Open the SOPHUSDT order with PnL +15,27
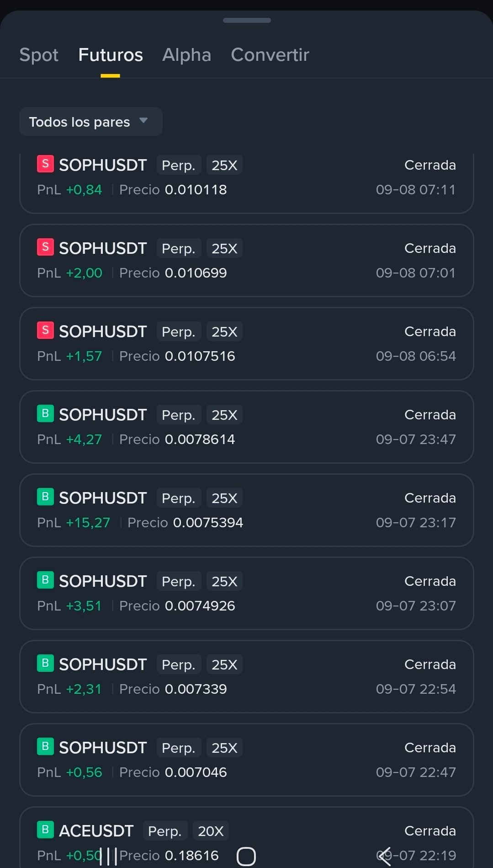The height and width of the screenshot is (868, 493). [247, 510]
